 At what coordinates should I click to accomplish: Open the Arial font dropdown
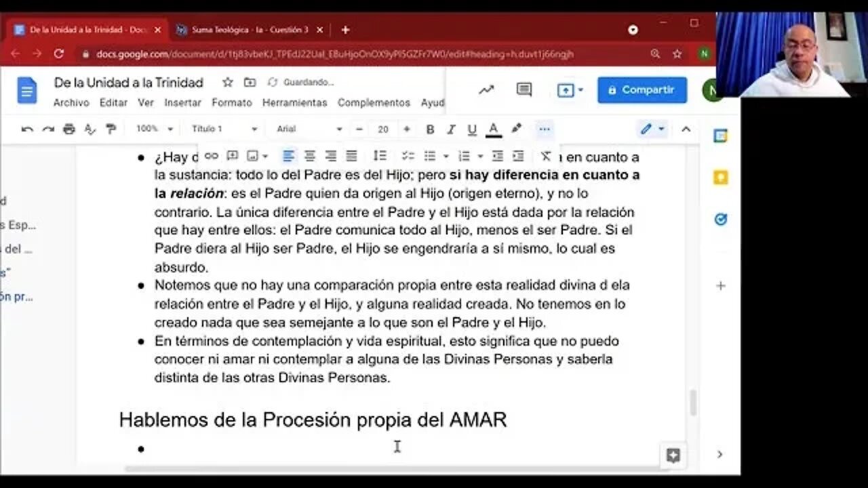tap(309, 129)
